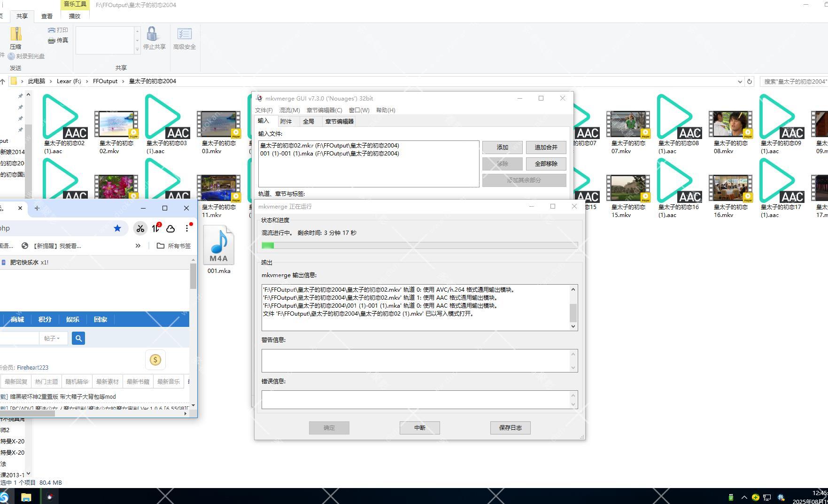Click the 停止共享 padlock icon
Screen dimensions: 828x504
(152, 34)
